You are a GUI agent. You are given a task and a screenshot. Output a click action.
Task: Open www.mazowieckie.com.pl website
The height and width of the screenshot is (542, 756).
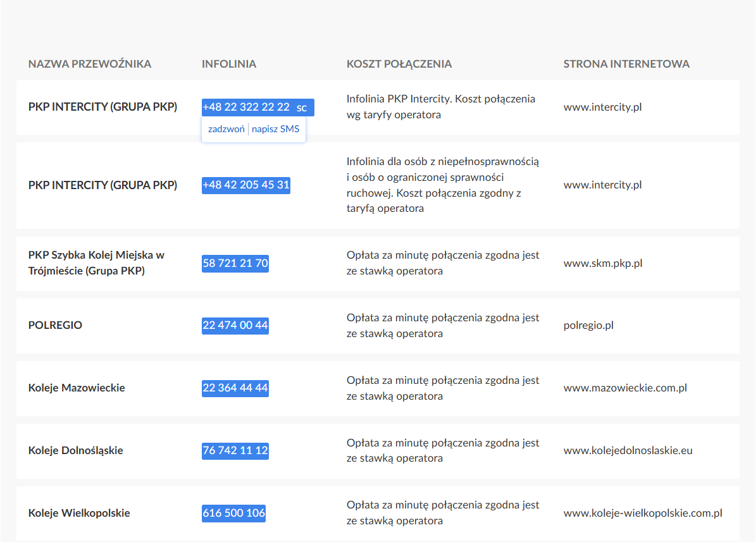tap(625, 388)
